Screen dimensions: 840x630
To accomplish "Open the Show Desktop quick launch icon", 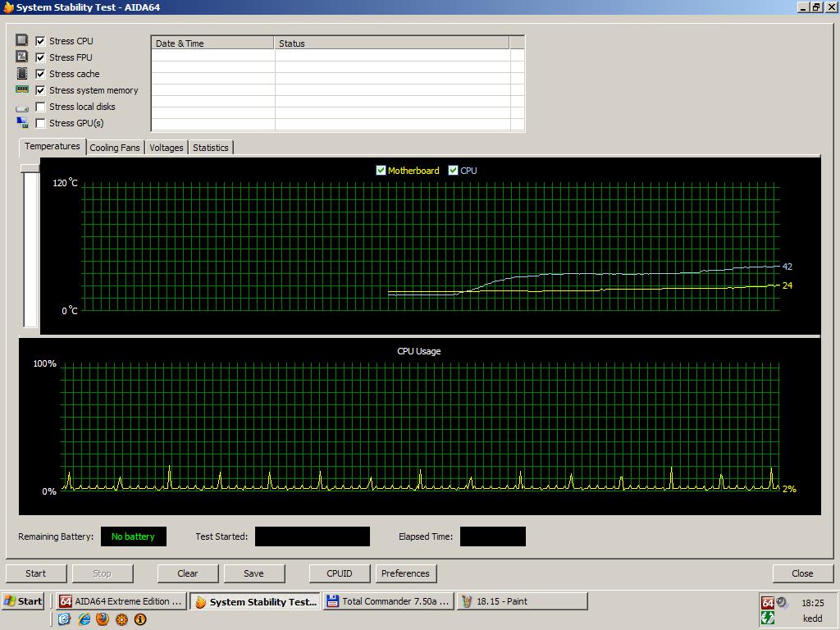I will 64,619.
